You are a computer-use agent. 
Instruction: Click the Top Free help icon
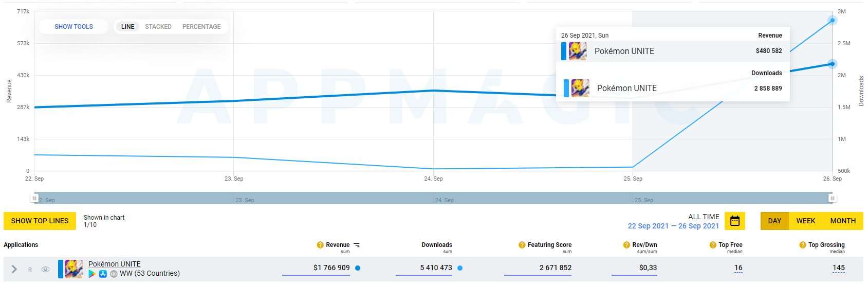pyautogui.click(x=713, y=245)
